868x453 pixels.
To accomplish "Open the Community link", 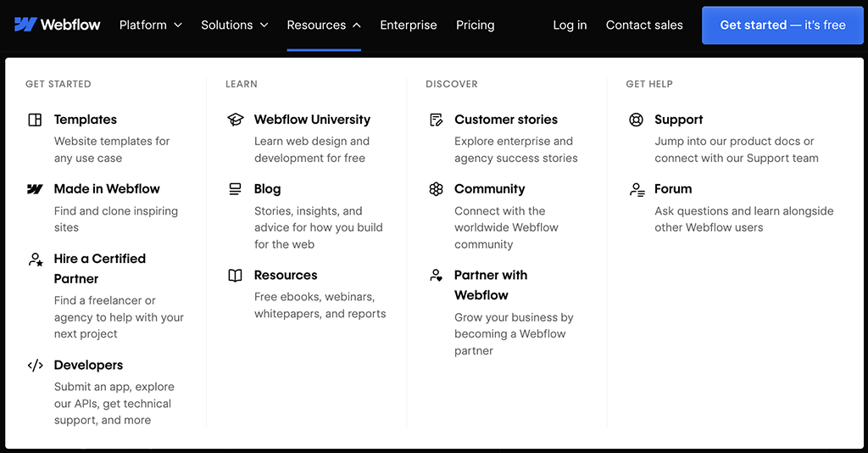I will (489, 189).
